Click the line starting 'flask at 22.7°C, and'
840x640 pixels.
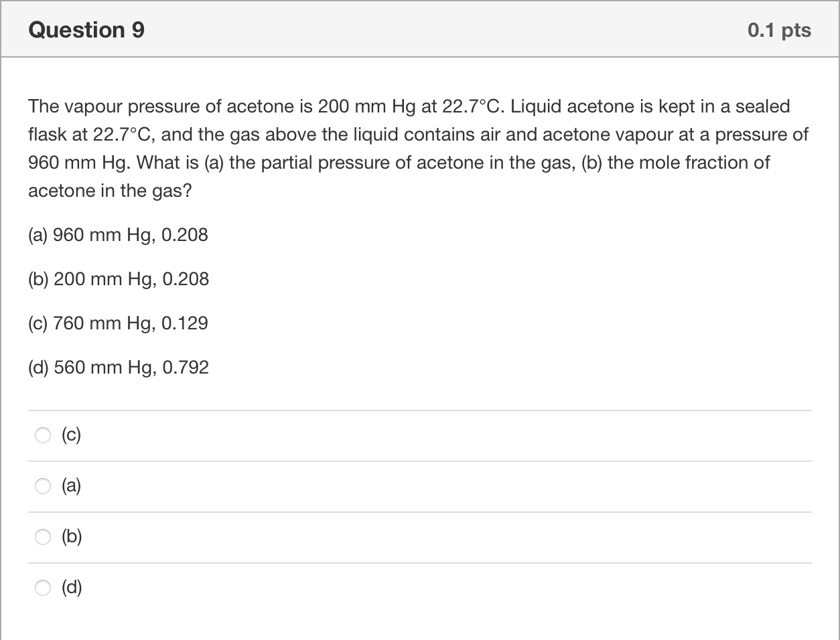pos(419,135)
